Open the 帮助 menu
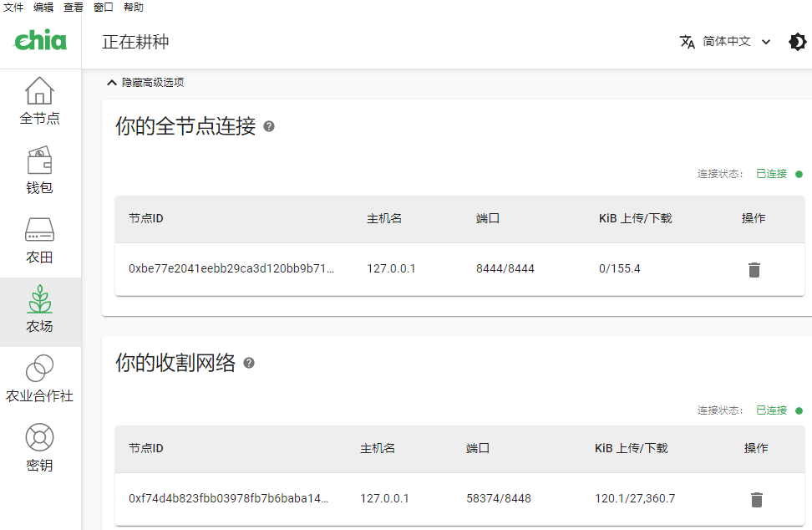Viewport: 812px width, 530px height. (133, 8)
